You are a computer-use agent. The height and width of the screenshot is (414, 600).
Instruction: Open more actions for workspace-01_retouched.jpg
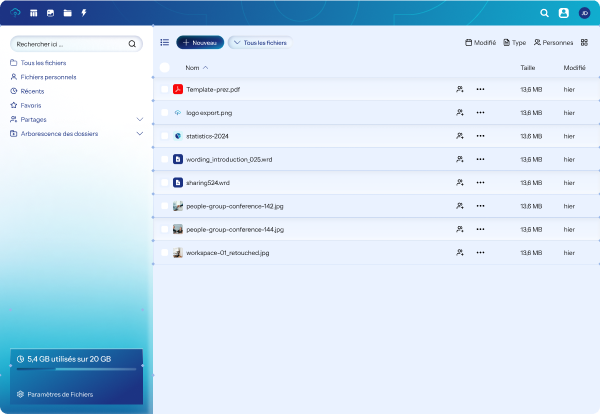point(480,253)
